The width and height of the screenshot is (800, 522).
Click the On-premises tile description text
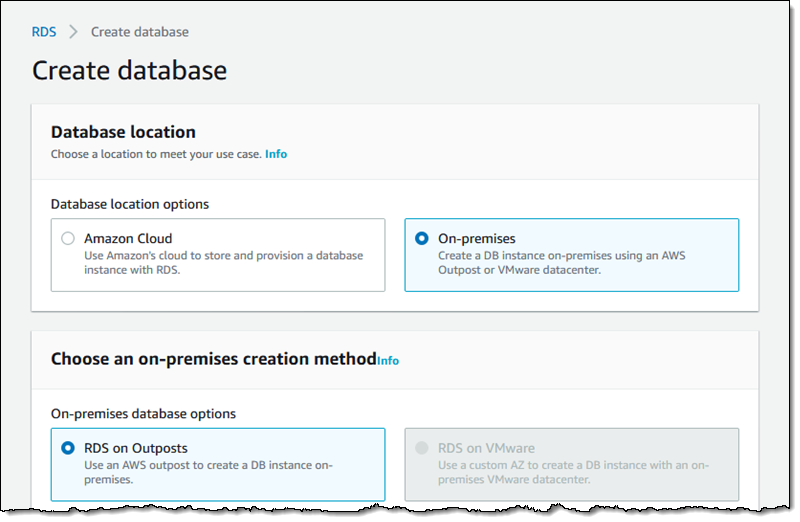click(561, 262)
